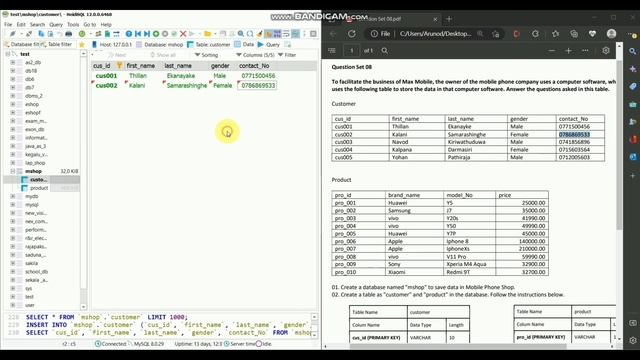Viewport: 640px width, 360px height.
Task: Select the kegalu_v... database in tree
Action: [36, 154]
